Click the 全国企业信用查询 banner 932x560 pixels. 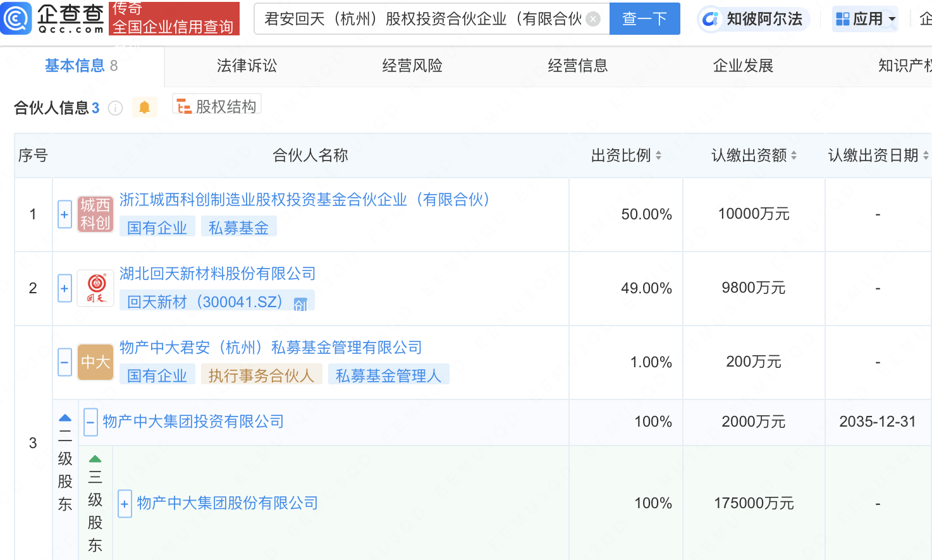[x=174, y=18]
